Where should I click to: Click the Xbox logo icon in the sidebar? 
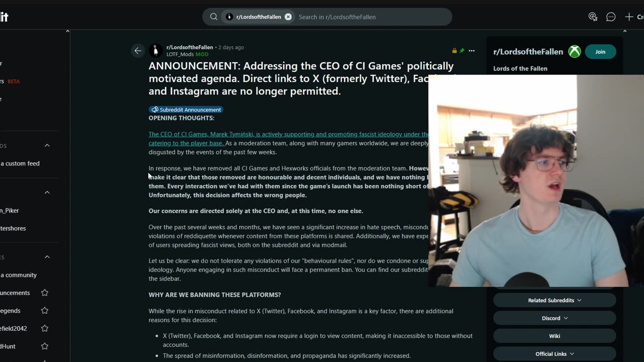[x=575, y=51]
